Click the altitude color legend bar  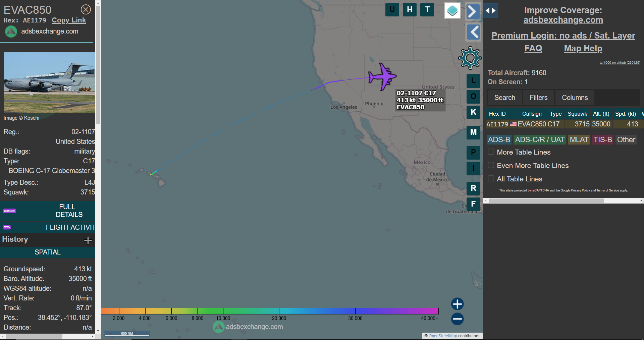[270, 311]
